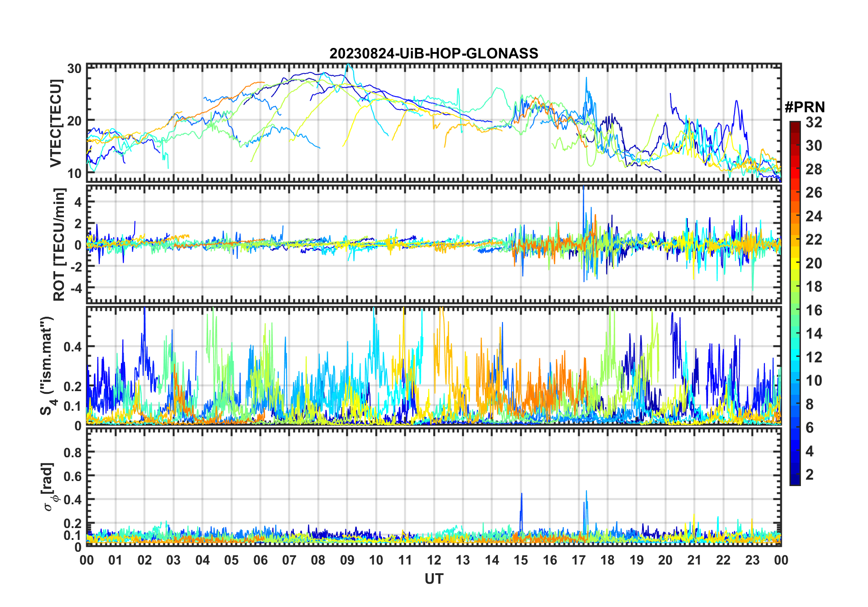This screenshot has width=868, height=607.
Task: Select the x-axis tick label 18
Action: point(607,560)
